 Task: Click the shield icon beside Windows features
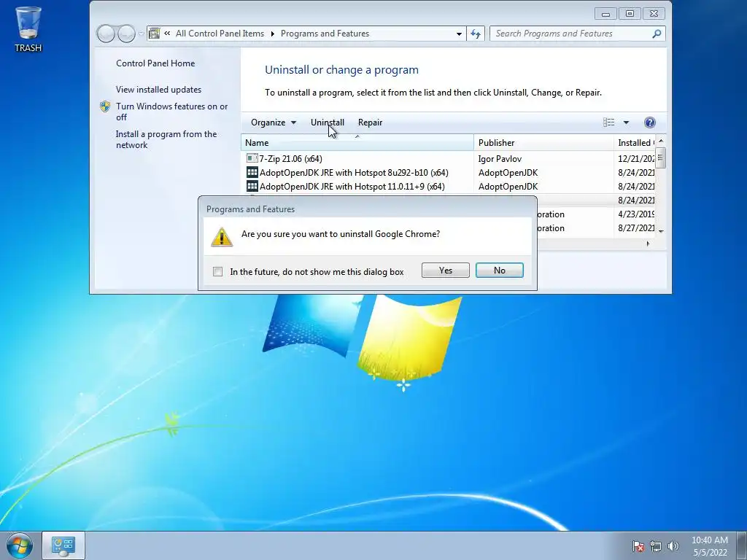105,106
